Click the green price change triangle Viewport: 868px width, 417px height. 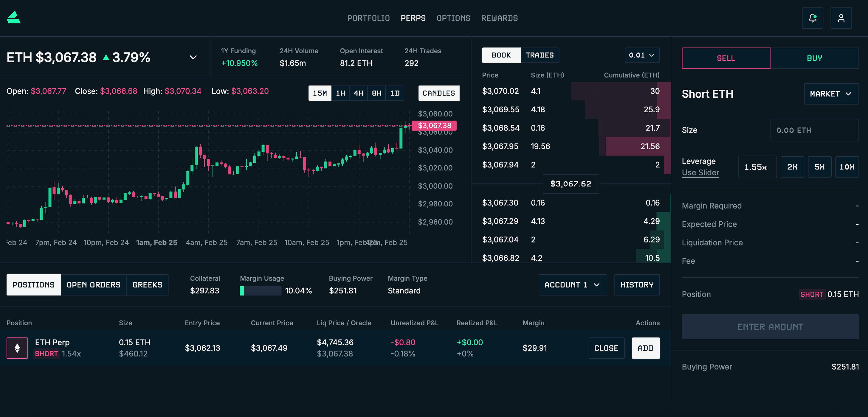click(106, 57)
